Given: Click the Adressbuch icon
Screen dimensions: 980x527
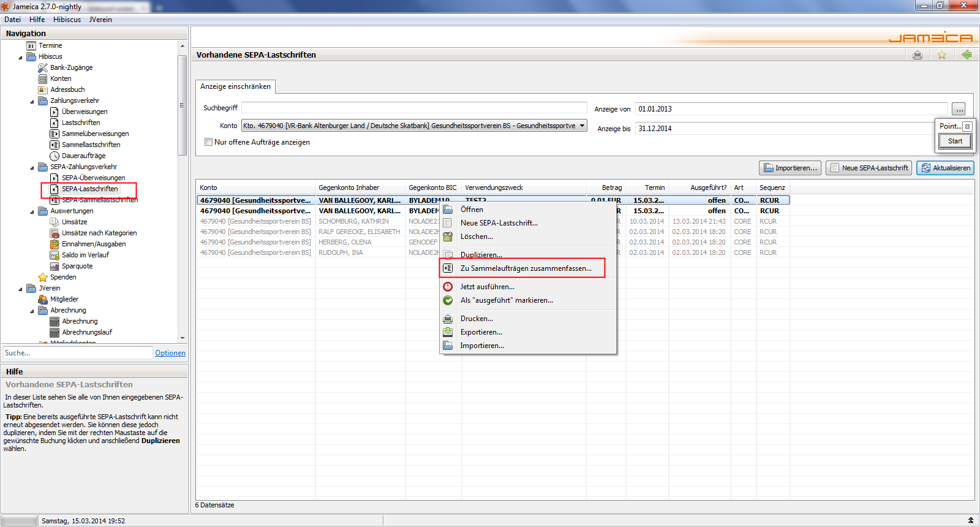Looking at the screenshot, I should click(x=43, y=89).
